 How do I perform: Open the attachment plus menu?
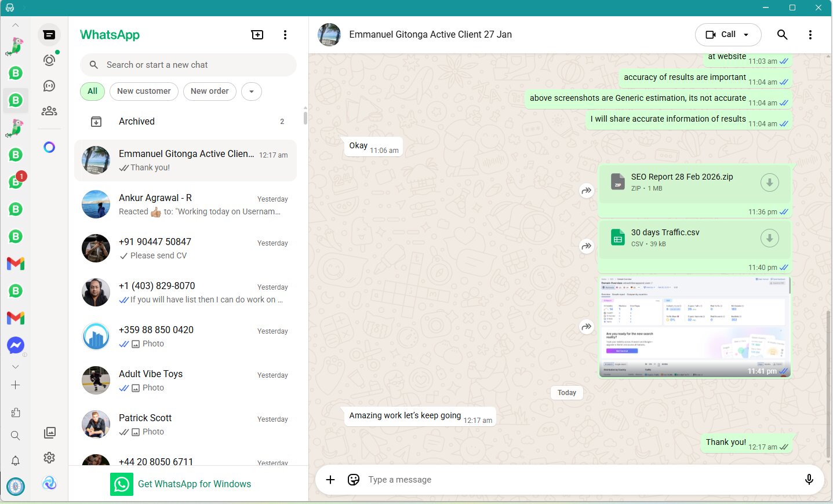(330, 480)
